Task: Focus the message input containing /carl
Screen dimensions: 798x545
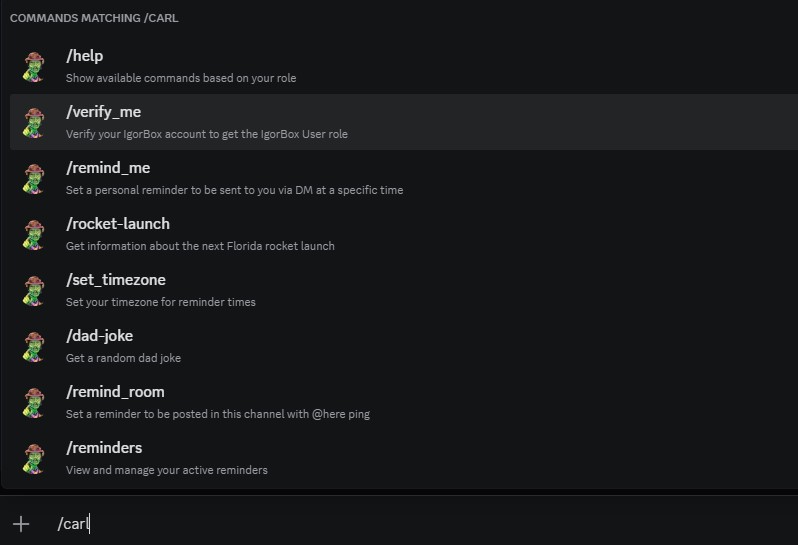Action: tap(400, 524)
